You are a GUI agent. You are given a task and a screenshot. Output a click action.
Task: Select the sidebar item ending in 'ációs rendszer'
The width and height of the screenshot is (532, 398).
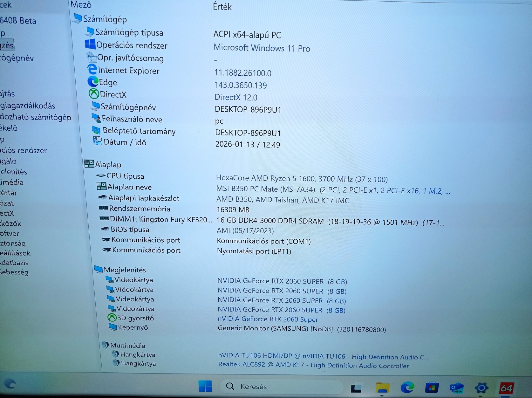pyautogui.click(x=24, y=150)
